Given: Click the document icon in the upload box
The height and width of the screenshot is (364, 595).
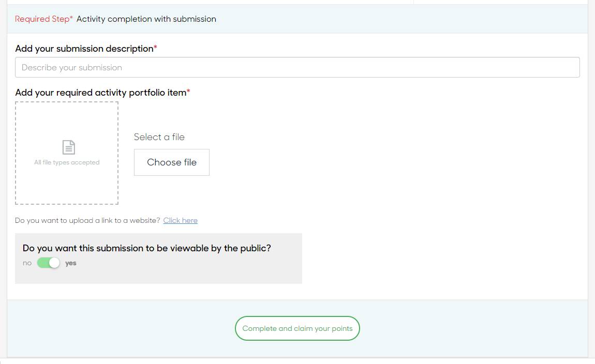Looking at the screenshot, I should pyautogui.click(x=68, y=147).
